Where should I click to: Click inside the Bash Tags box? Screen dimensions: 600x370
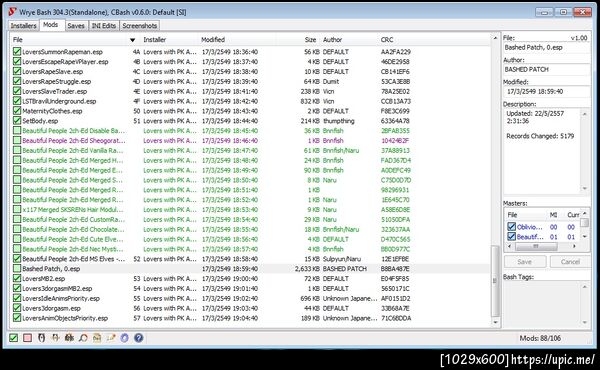pos(543,304)
